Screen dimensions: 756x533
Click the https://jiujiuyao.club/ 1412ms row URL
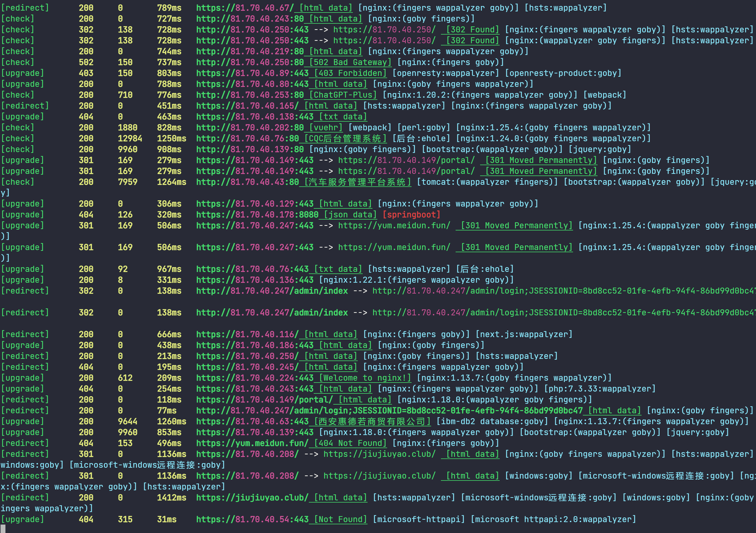click(x=252, y=497)
